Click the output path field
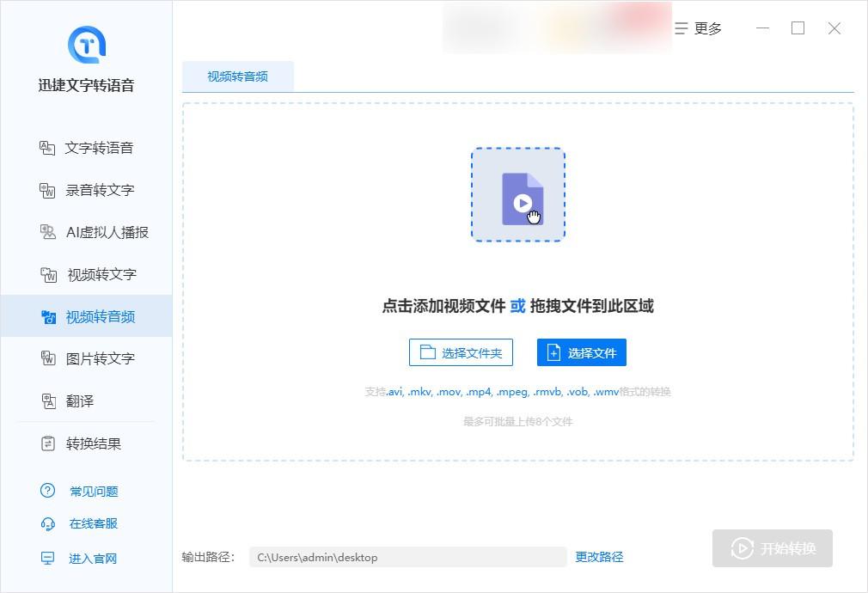Image resolution: width=868 pixels, height=593 pixels. (407, 557)
